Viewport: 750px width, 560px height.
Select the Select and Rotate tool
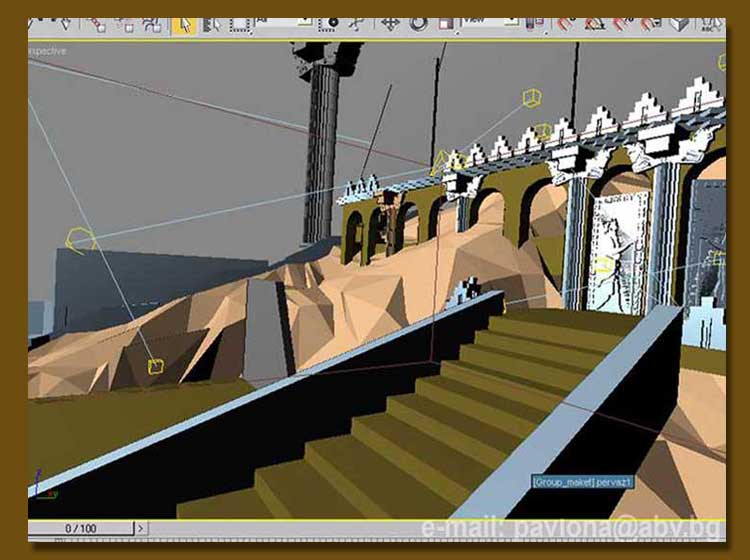(x=418, y=24)
